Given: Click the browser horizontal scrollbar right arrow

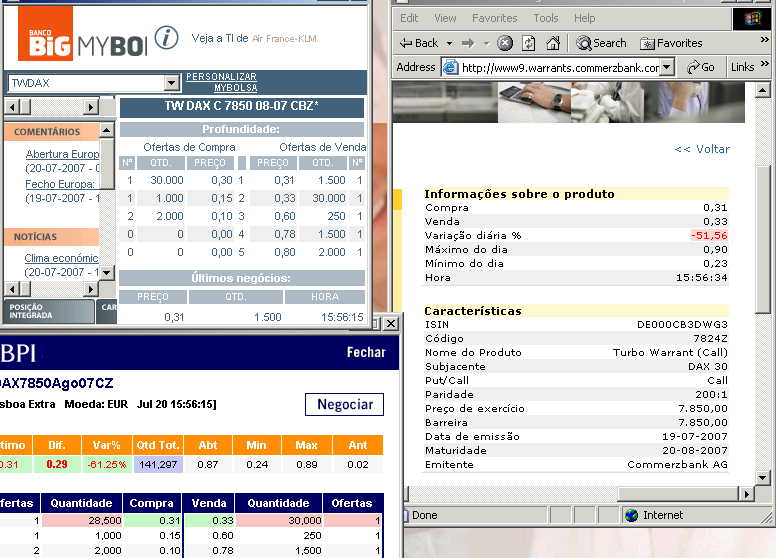Looking at the screenshot, I should pos(746,493).
